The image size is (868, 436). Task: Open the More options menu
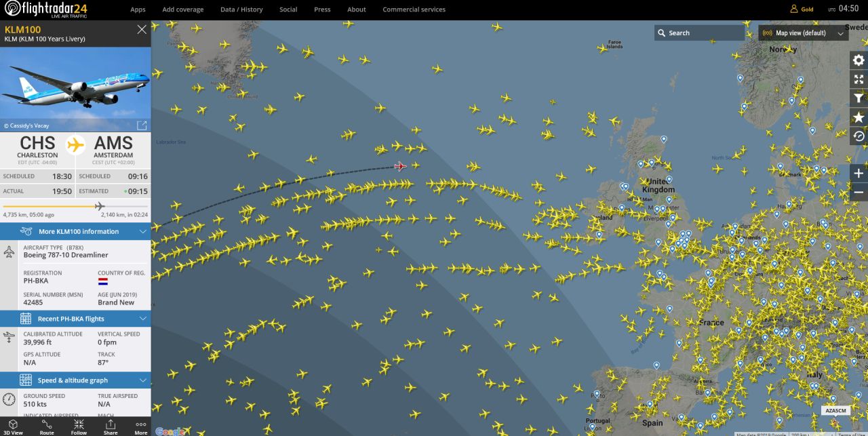(x=141, y=427)
